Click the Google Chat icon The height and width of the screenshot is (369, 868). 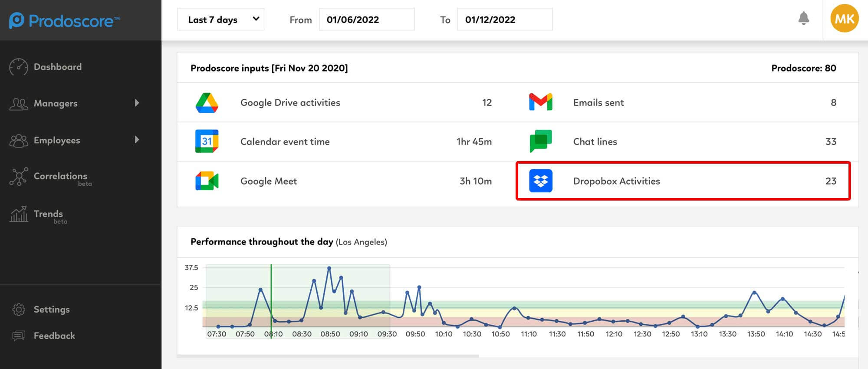pos(540,142)
